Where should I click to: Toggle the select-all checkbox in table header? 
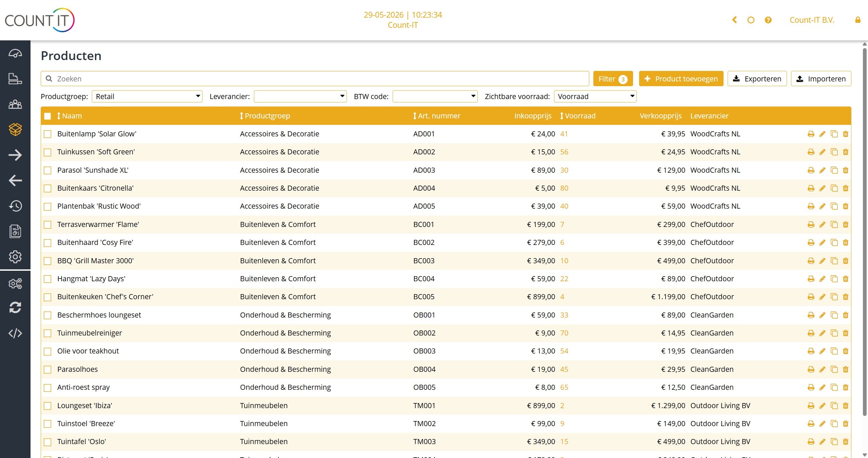pos(47,116)
